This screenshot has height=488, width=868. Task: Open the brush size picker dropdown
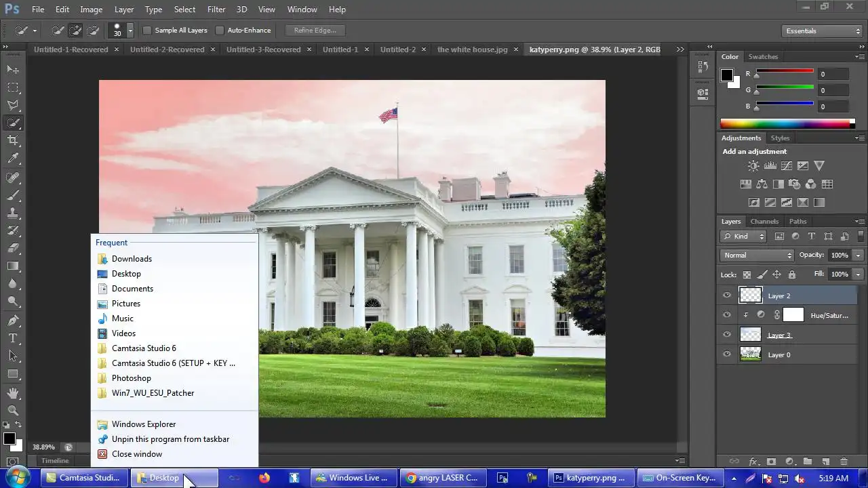pyautogui.click(x=130, y=30)
